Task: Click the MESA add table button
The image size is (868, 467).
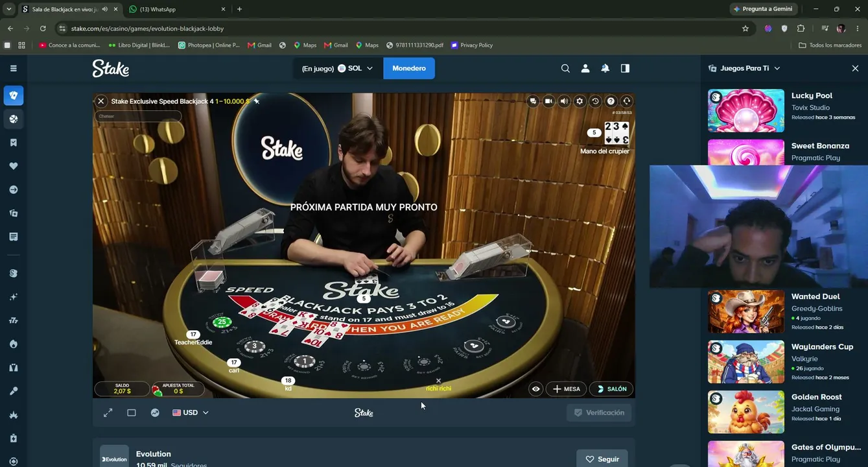Action: click(566, 389)
